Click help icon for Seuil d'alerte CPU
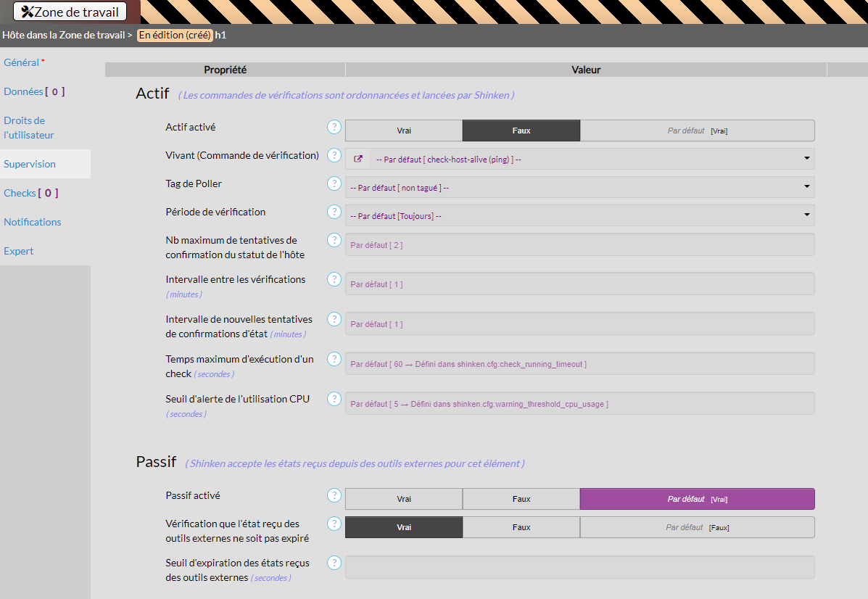This screenshot has width=868, height=599. click(x=334, y=399)
